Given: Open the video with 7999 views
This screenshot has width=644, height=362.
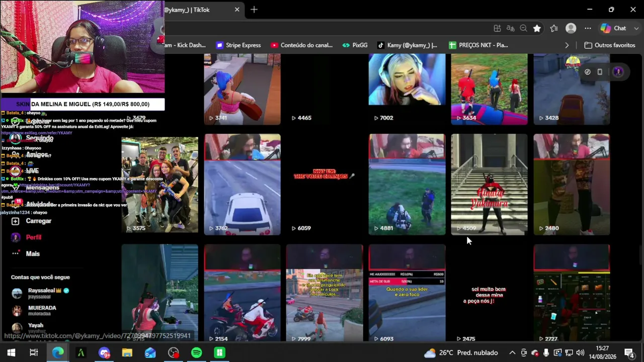Looking at the screenshot, I should 325,294.
